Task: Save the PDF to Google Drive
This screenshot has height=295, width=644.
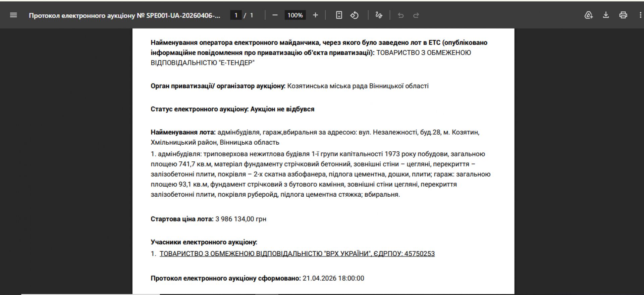Action: (x=588, y=15)
